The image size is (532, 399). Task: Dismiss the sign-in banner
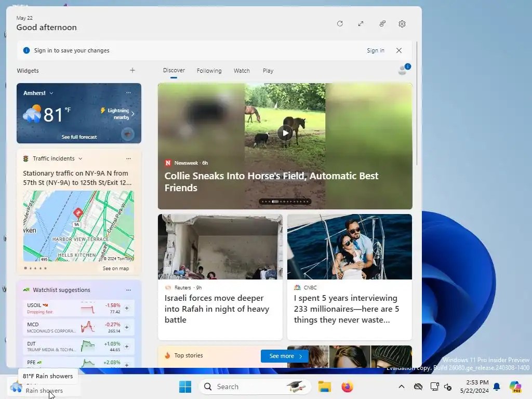point(399,50)
